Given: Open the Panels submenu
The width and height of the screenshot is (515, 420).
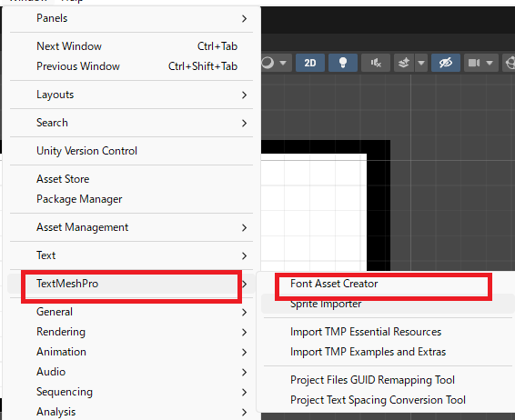Looking at the screenshot, I should click(131, 18).
